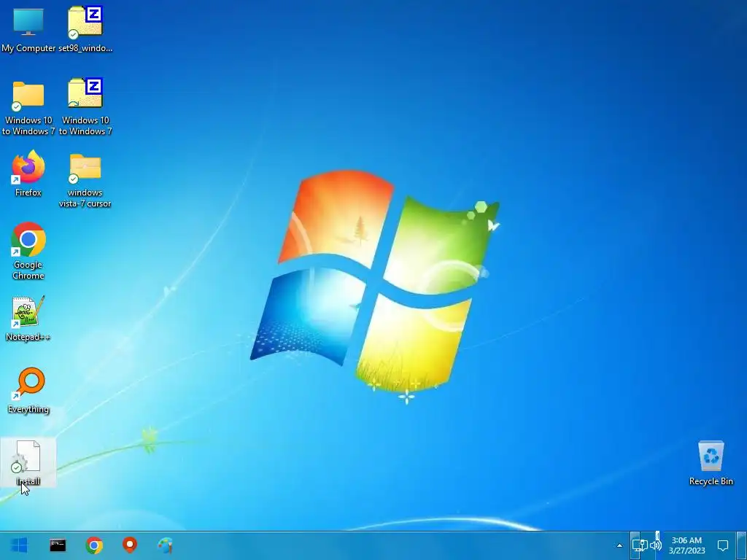Viewport: 747px width, 560px height.
Task: Open the network status tray icon
Action: tap(639, 545)
